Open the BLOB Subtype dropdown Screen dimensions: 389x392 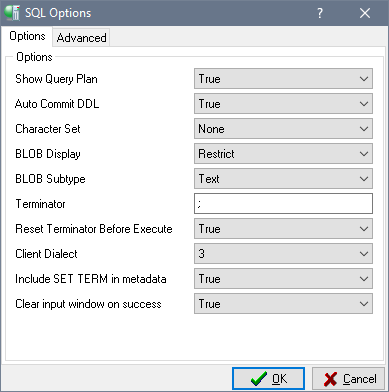tap(283, 179)
